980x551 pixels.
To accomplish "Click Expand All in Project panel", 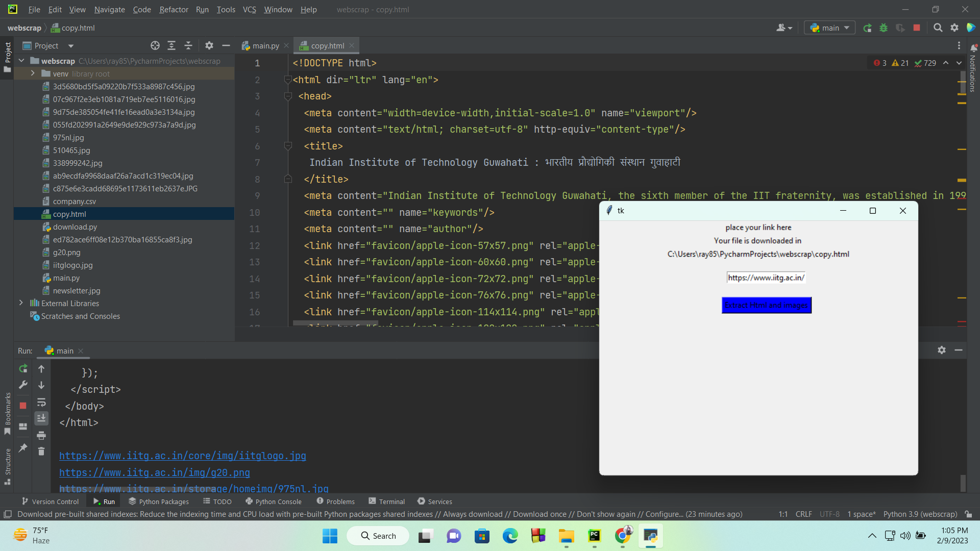I will (x=171, y=45).
